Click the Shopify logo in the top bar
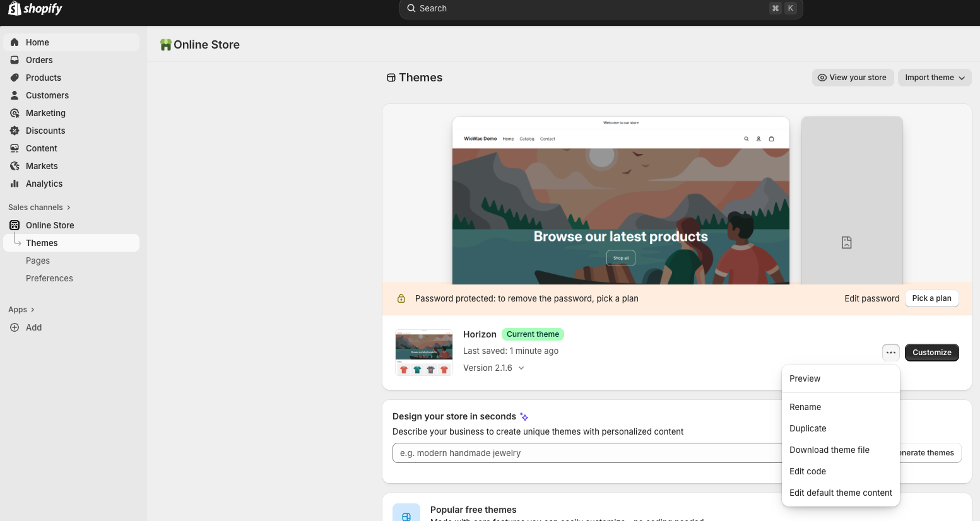The height and width of the screenshot is (521, 980). point(35,8)
